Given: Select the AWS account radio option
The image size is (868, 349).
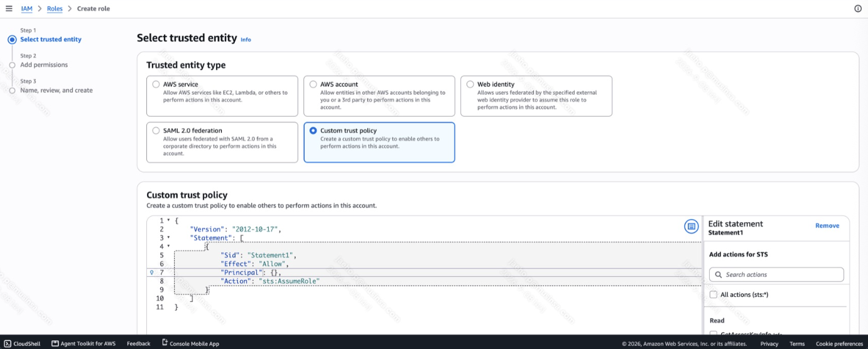Looking at the screenshot, I should tap(313, 84).
